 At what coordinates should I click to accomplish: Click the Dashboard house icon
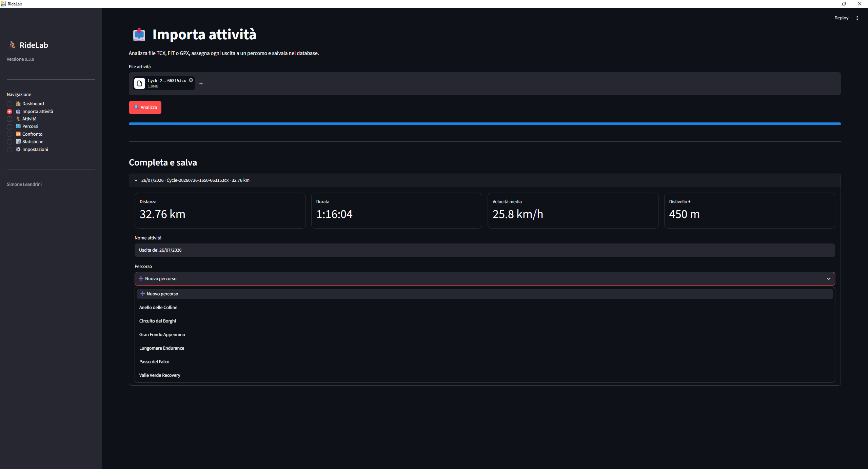[18, 103]
